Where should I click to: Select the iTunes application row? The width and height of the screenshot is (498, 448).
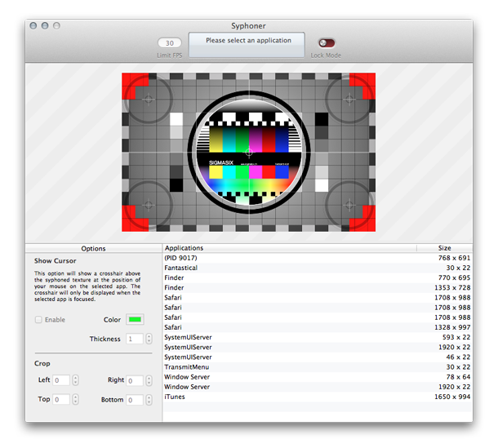click(317, 397)
